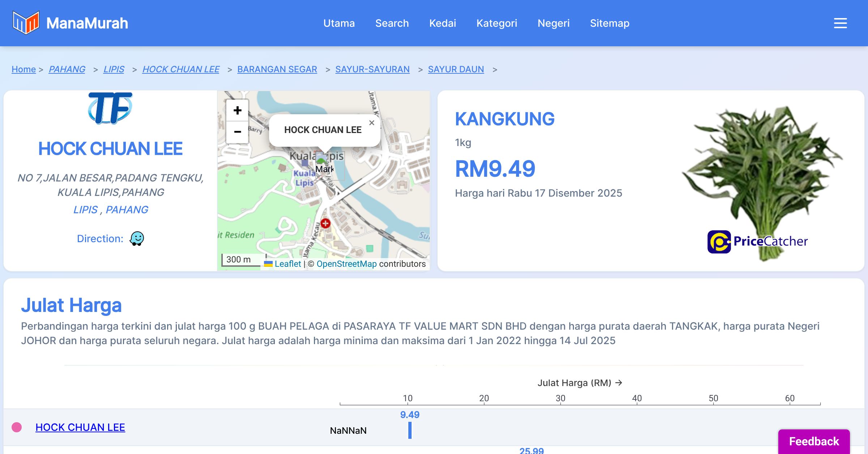Go to the Search page

[392, 23]
